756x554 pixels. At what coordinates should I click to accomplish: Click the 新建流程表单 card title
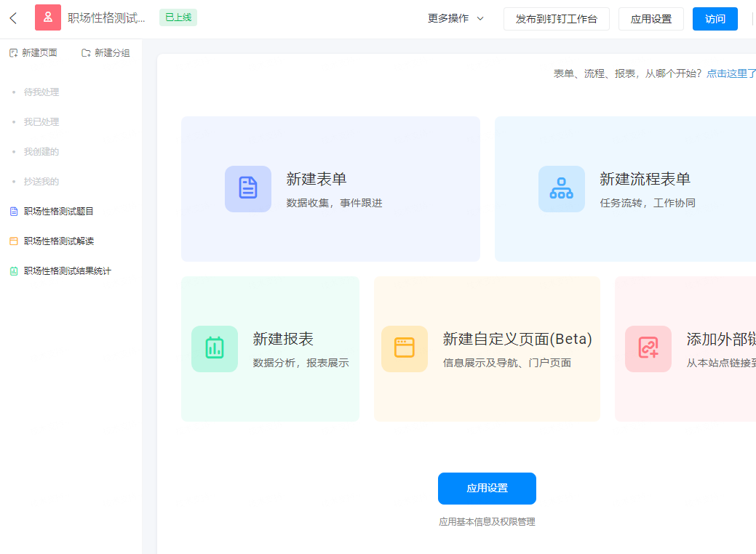pyautogui.click(x=645, y=179)
